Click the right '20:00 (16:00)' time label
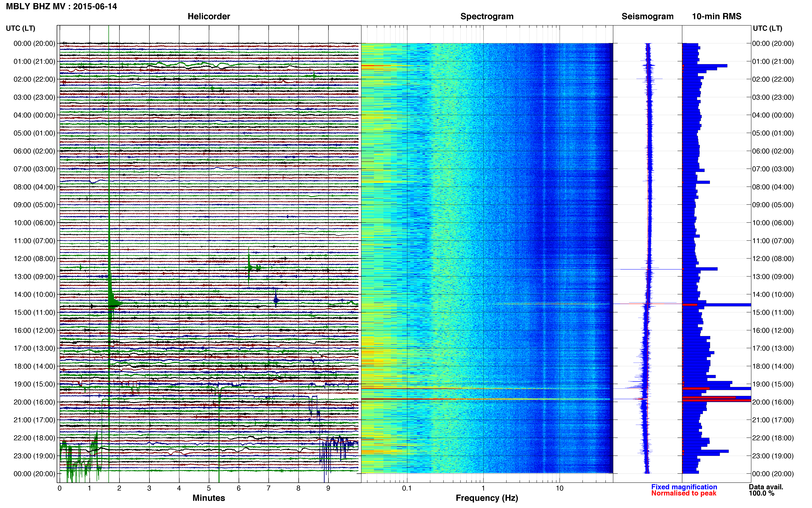This screenshot has width=812, height=508. point(773,402)
